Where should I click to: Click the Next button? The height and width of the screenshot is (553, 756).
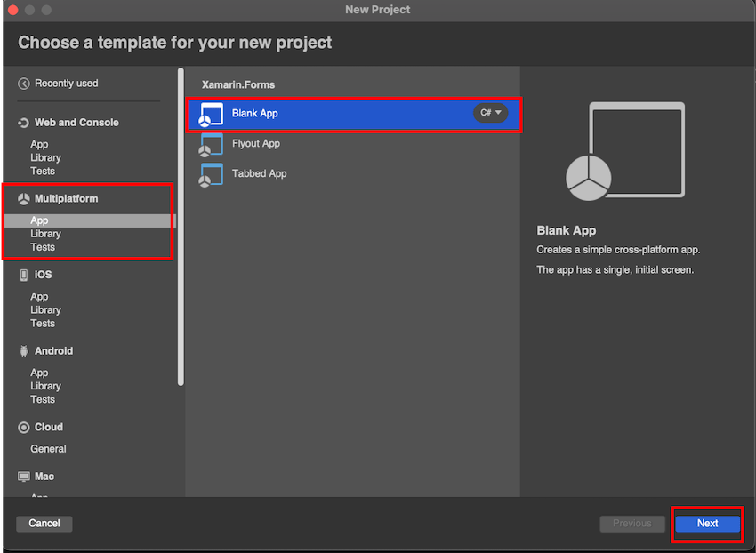coord(707,524)
